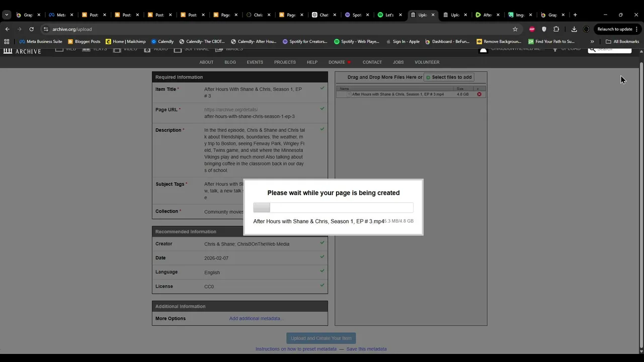Close the active Uplo tab
This screenshot has width=644, height=362.
pos(433,15)
